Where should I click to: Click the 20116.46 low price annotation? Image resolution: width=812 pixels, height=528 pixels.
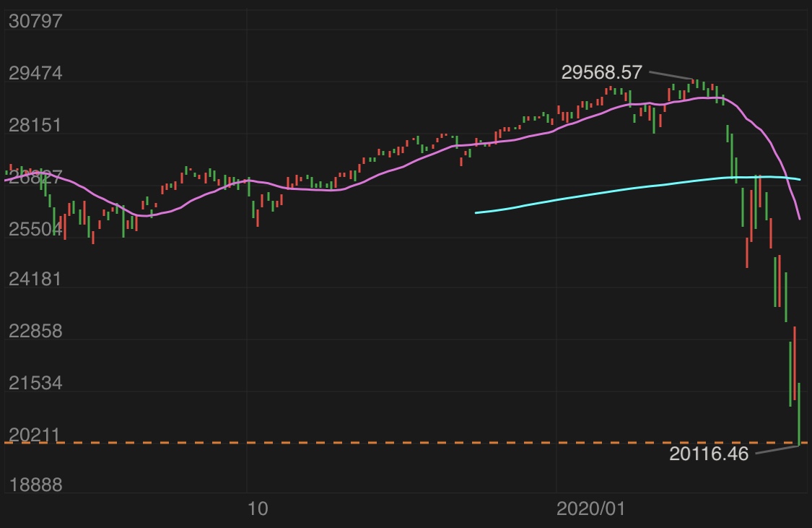click(x=709, y=454)
